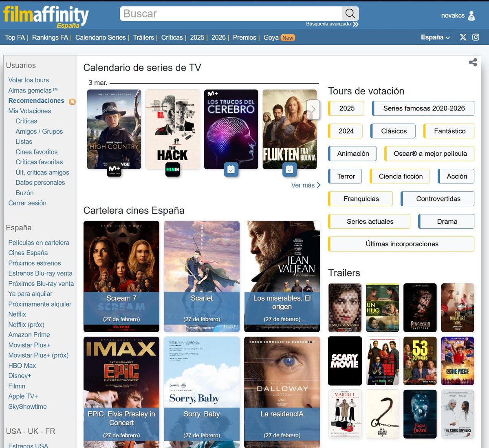The image size is (489, 448).
Task: Click the right chevron on the series carousel
Action: point(313,109)
